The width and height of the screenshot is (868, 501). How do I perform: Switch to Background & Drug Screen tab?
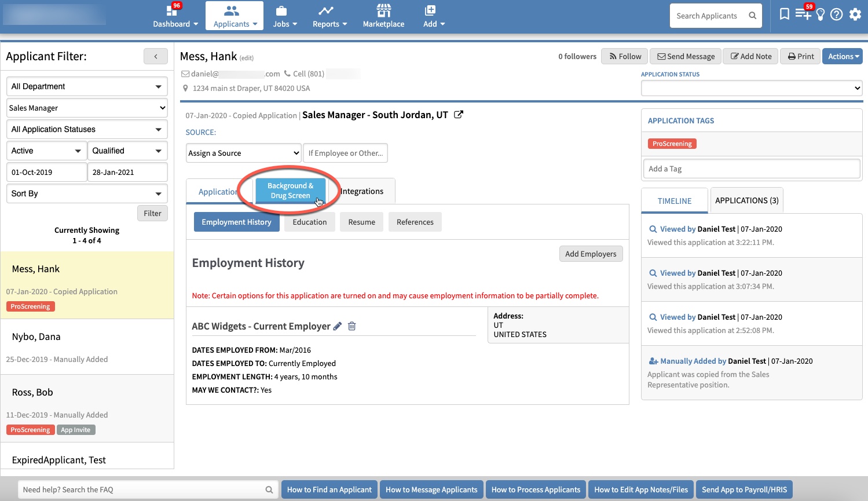point(290,191)
